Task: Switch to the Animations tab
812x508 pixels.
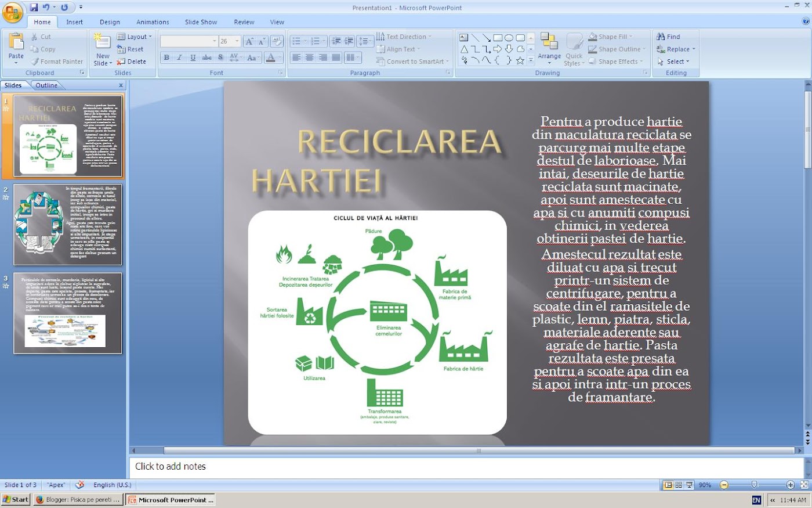Action: (x=153, y=22)
